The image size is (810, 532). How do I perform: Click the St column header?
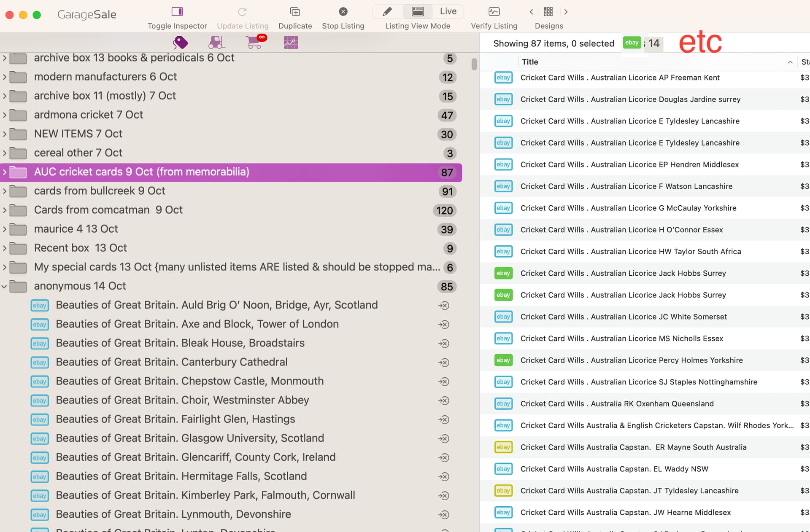(805, 62)
